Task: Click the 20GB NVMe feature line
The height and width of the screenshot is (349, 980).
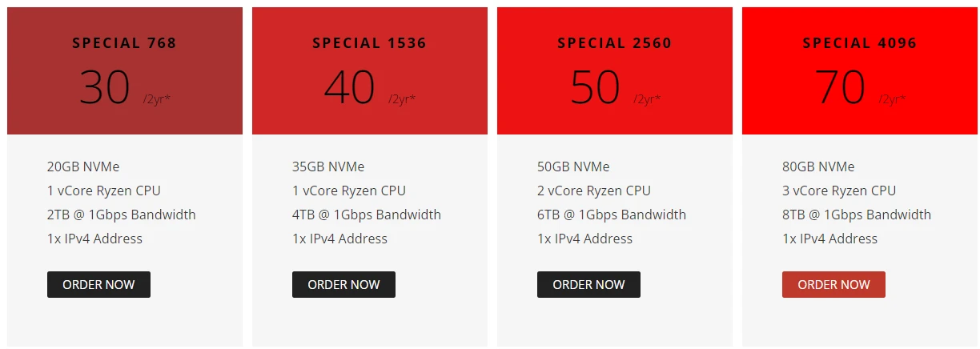Action: pyautogui.click(x=83, y=166)
